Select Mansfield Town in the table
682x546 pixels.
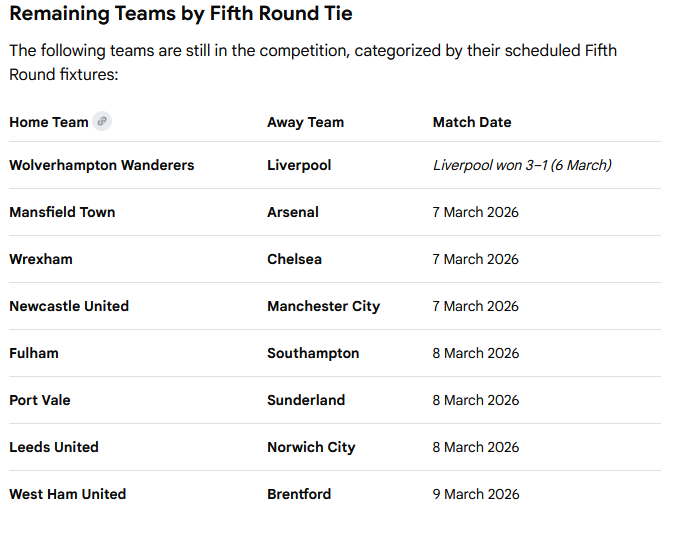62,212
